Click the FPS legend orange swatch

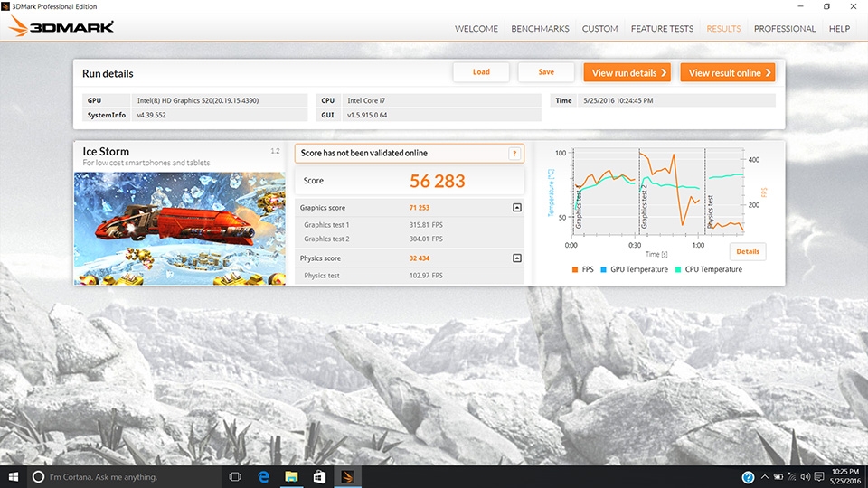pyautogui.click(x=575, y=269)
